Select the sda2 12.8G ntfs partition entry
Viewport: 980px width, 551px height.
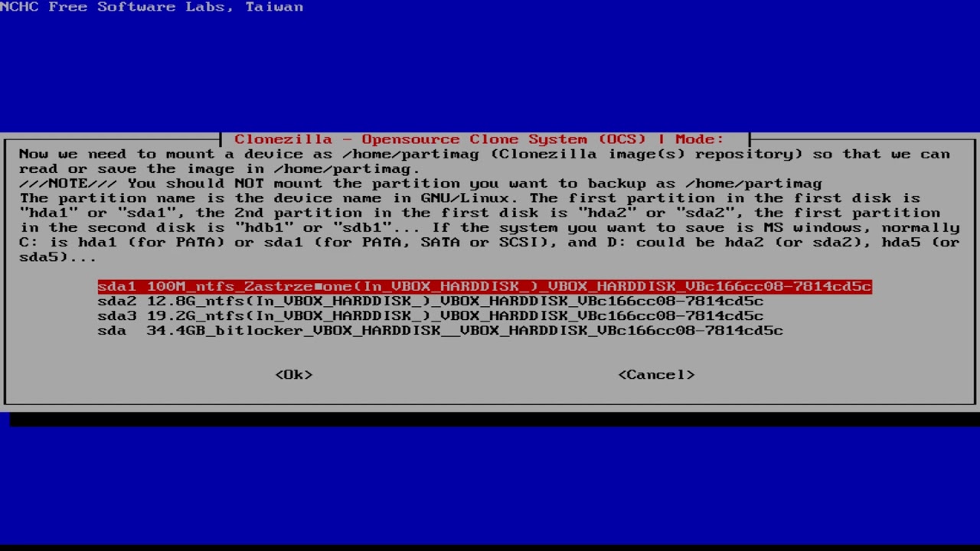[430, 301]
